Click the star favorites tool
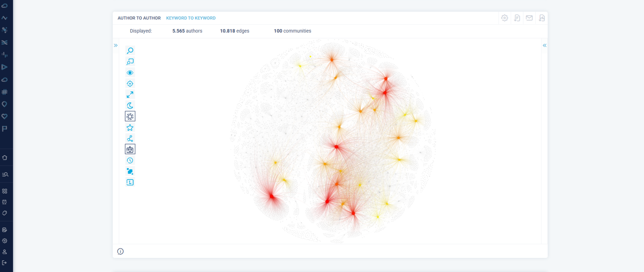The width and height of the screenshot is (644, 272). (x=130, y=127)
